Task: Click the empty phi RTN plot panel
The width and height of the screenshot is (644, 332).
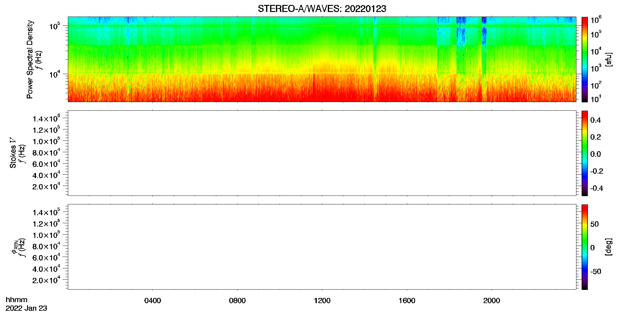Action: [322, 247]
